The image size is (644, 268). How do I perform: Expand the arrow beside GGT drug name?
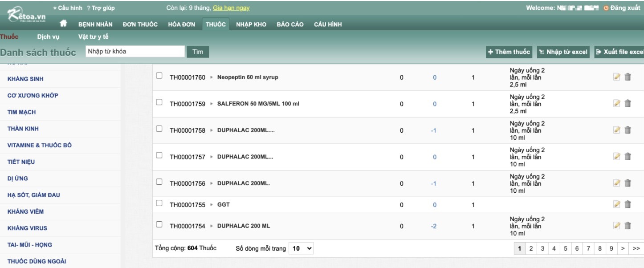(x=212, y=205)
